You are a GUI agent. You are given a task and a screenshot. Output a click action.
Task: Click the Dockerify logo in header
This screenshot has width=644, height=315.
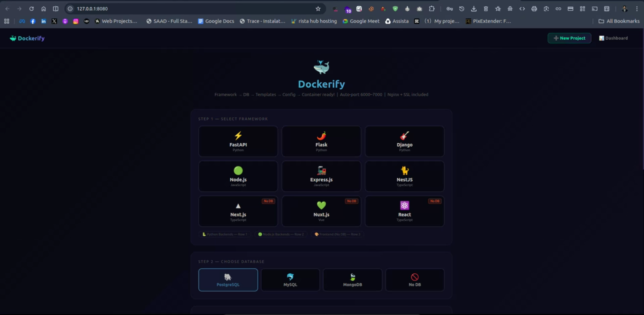(x=27, y=38)
